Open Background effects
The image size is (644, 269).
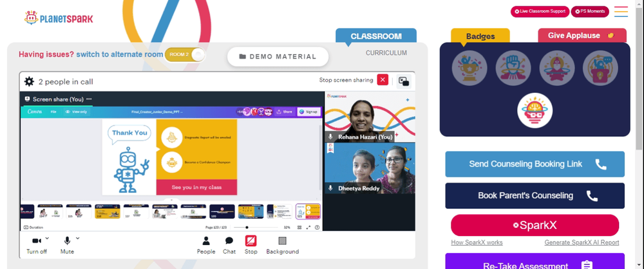point(283,245)
